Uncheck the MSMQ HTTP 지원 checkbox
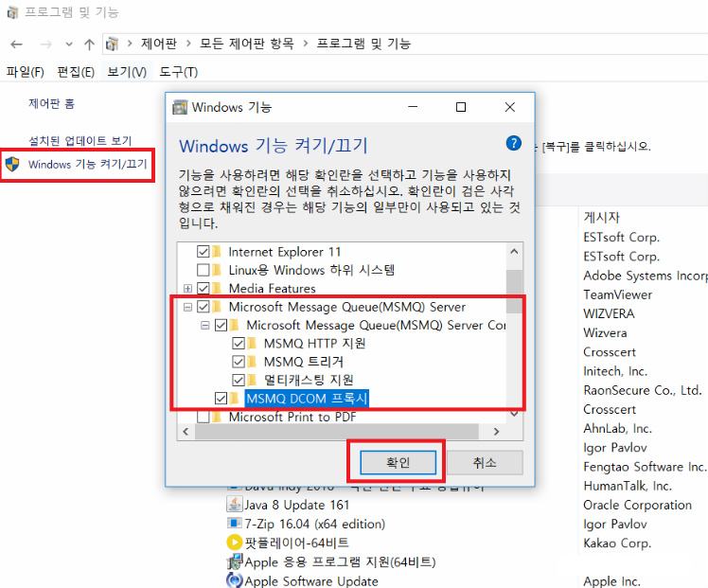This screenshot has width=708, height=588. coord(239,343)
